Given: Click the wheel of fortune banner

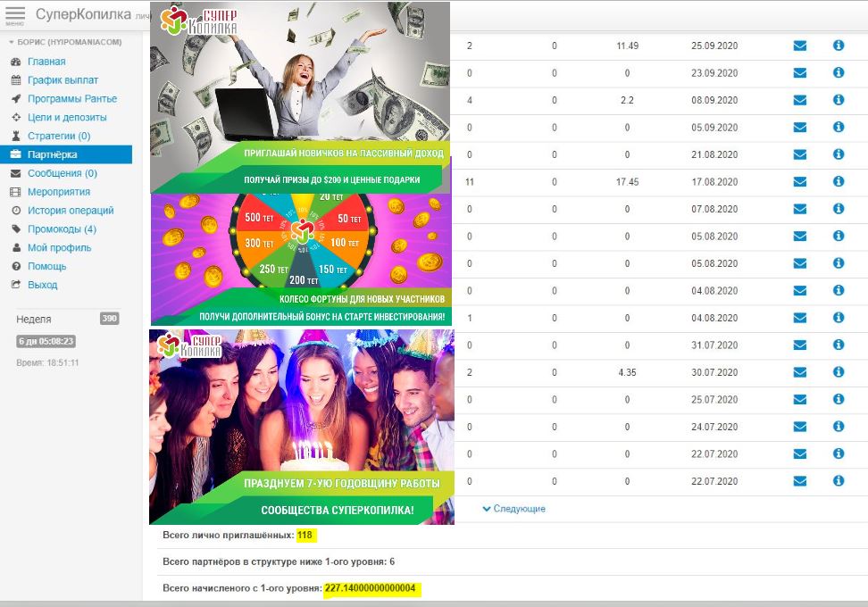Looking at the screenshot, I should click(x=301, y=259).
